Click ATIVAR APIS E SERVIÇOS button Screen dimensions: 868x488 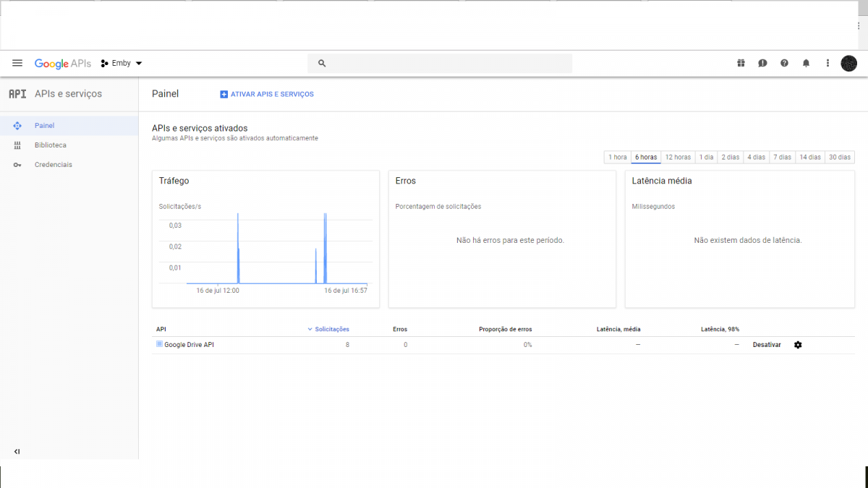267,95
